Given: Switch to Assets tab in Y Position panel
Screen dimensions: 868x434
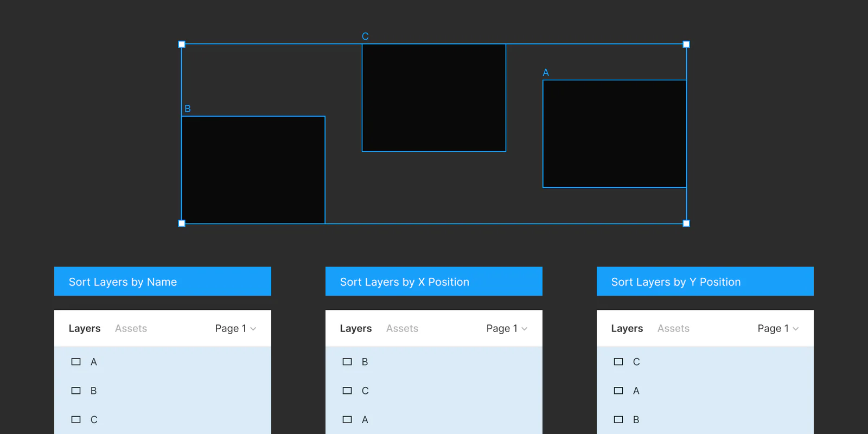Looking at the screenshot, I should [x=673, y=328].
